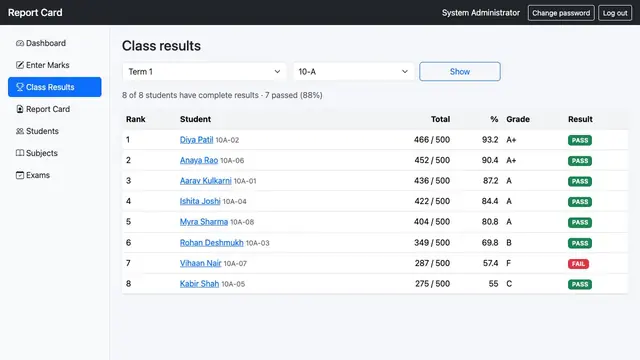Open the Exams page
This screenshot has width=640, height=360.
pyautogui.click(x=55, y=175)
